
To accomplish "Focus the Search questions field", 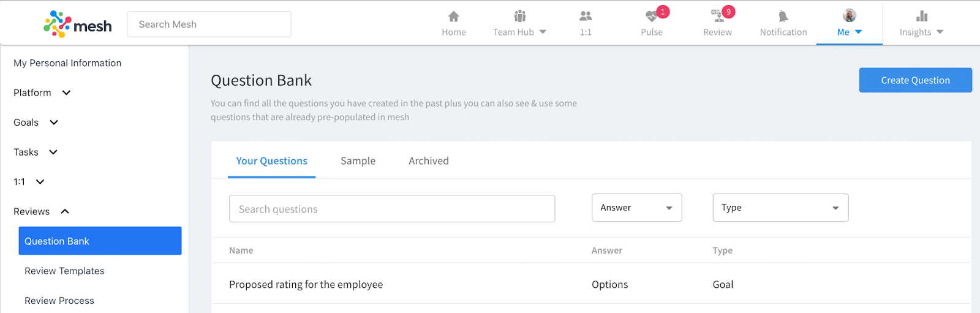I will point(392,209).
